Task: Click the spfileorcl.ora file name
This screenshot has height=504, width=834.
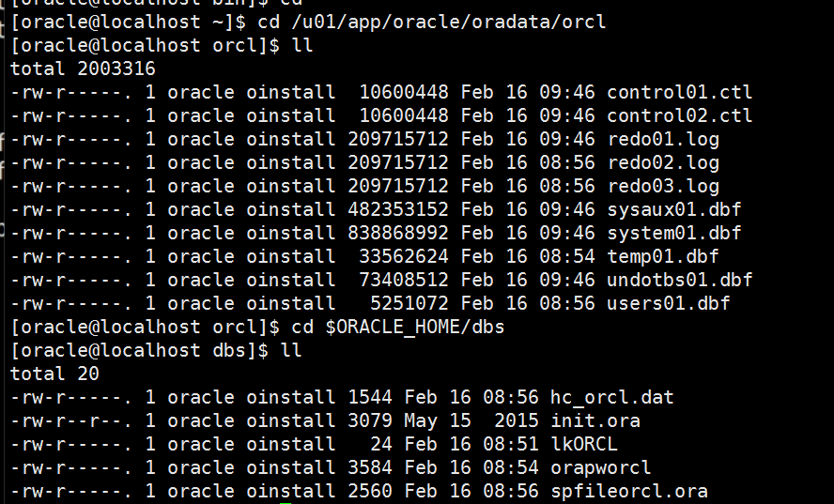Action: tap(628, 491)
